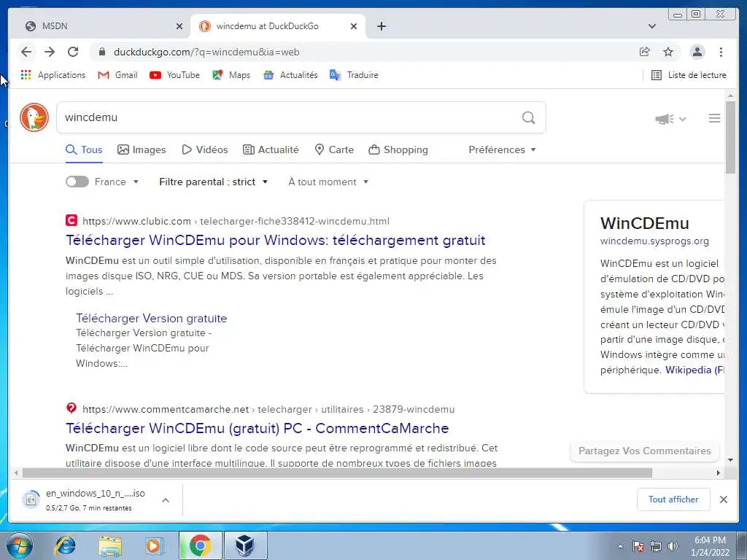Viewport: 747px width, 560px height.
Task: Click the lock icon in address bar
Action: pyautogui.click(x=101, y=52)
